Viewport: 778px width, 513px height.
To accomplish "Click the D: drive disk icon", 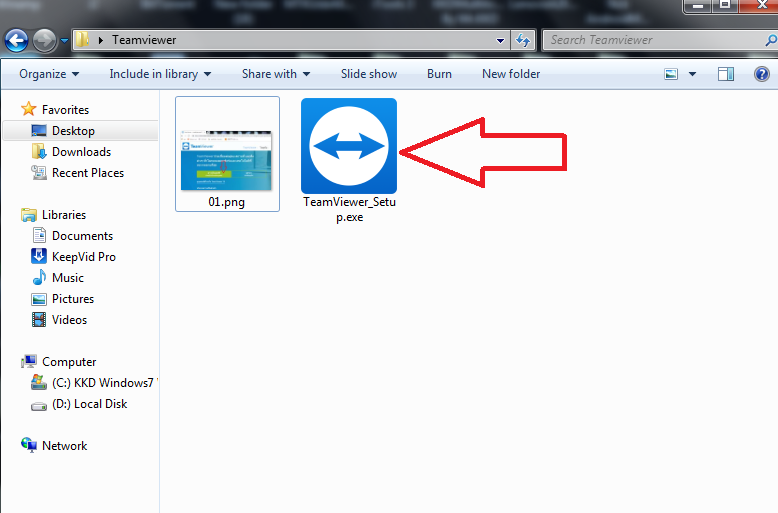I will tap(39, 406).
